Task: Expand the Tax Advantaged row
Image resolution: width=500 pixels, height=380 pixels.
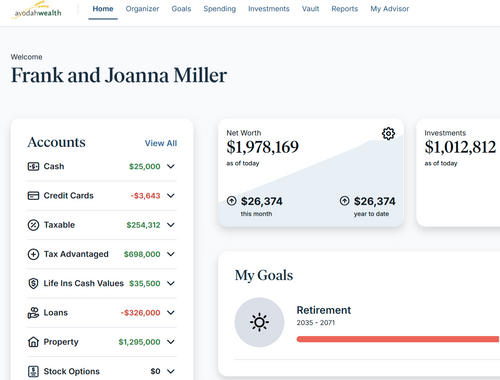Action: click(171, 254)
